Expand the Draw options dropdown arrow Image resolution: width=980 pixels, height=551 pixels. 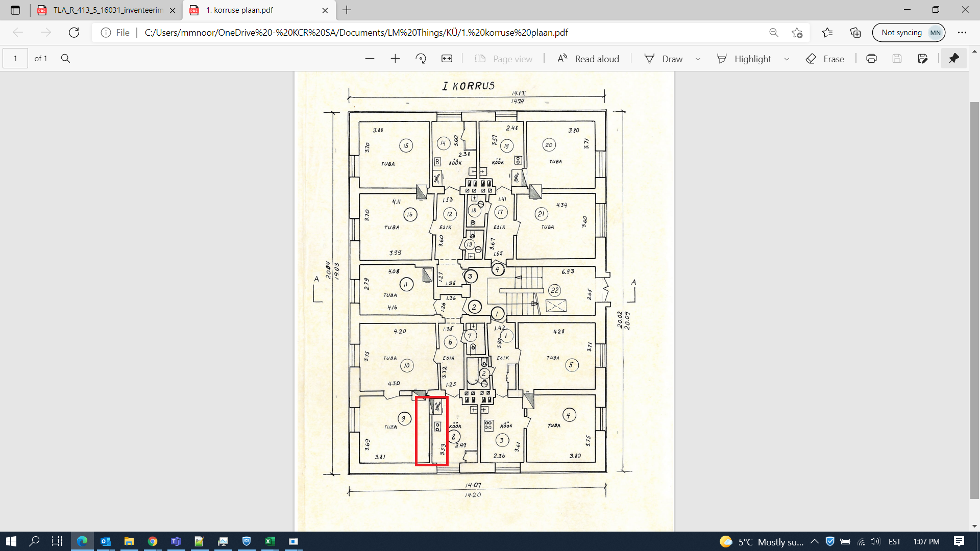pyautogui.click(x=698, y=59)
